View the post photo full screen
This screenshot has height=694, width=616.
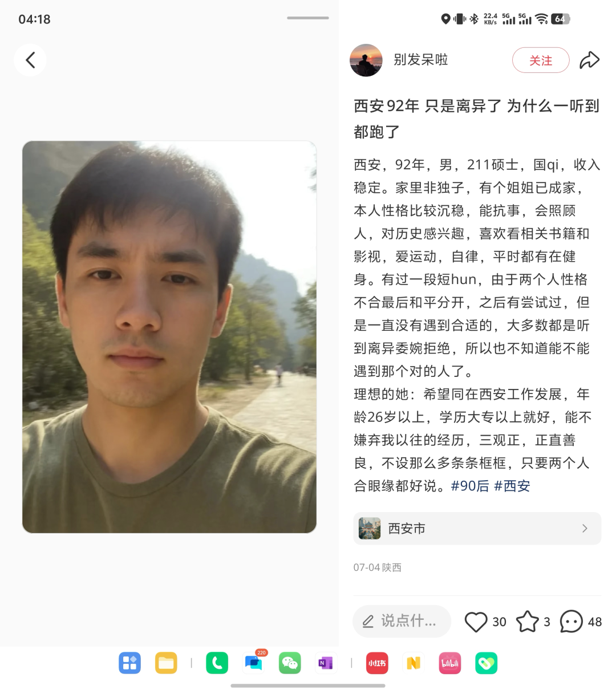point(169,337)
